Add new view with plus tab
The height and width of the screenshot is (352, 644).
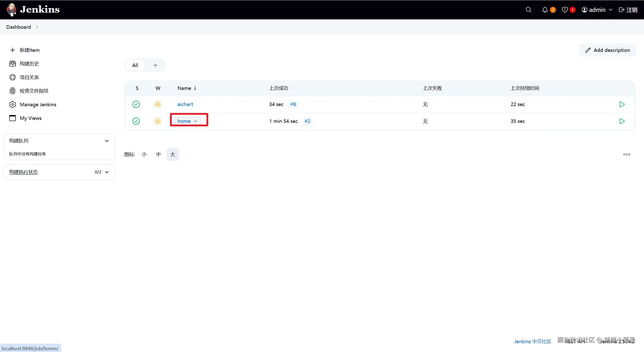(x=155, y=65)
